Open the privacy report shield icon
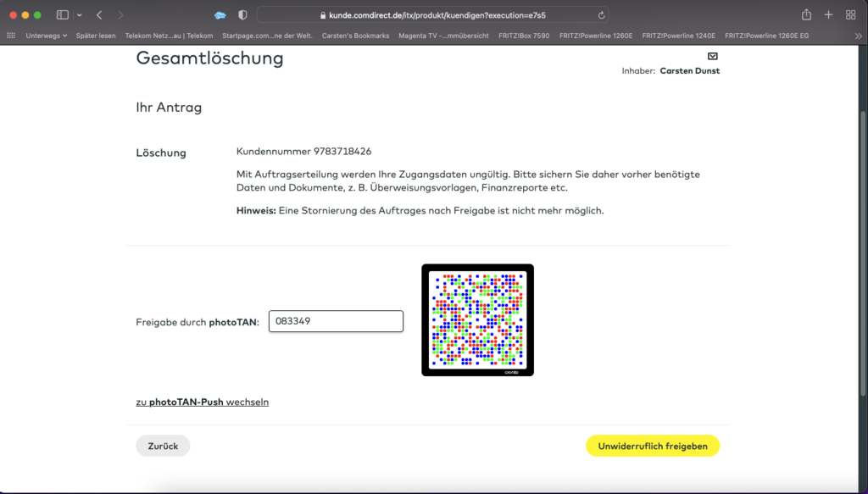This screenshot has width=868, height=494. coord(242,15)
